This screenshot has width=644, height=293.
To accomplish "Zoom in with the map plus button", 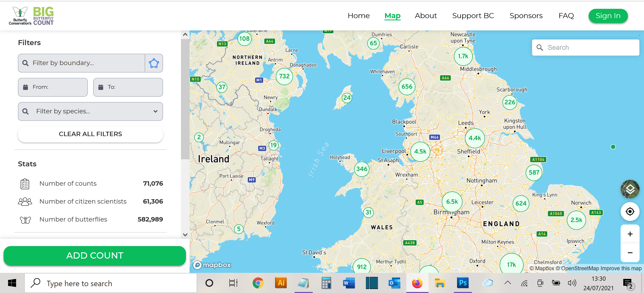I will (x=630, y=234).
